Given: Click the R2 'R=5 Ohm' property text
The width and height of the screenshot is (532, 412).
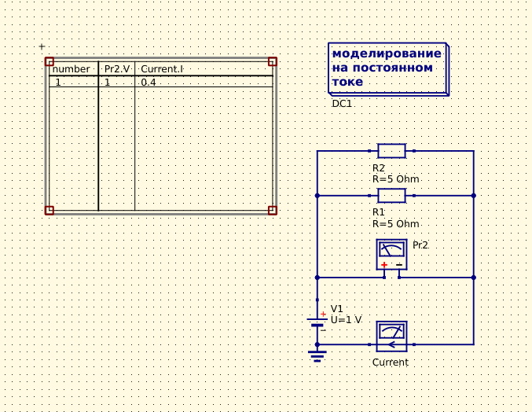Looking at the screenshot, I should pyautogui.click(x=395, y=179).
